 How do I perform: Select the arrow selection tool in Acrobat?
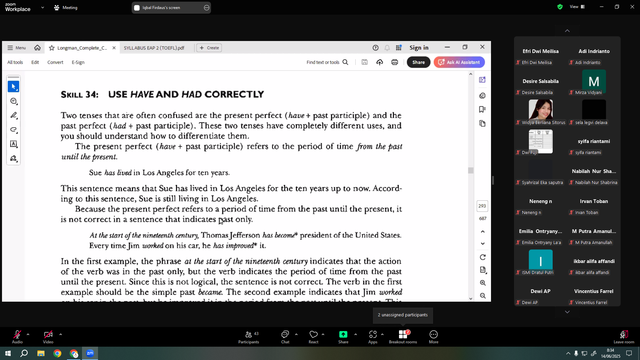click(x=13, y=87)
